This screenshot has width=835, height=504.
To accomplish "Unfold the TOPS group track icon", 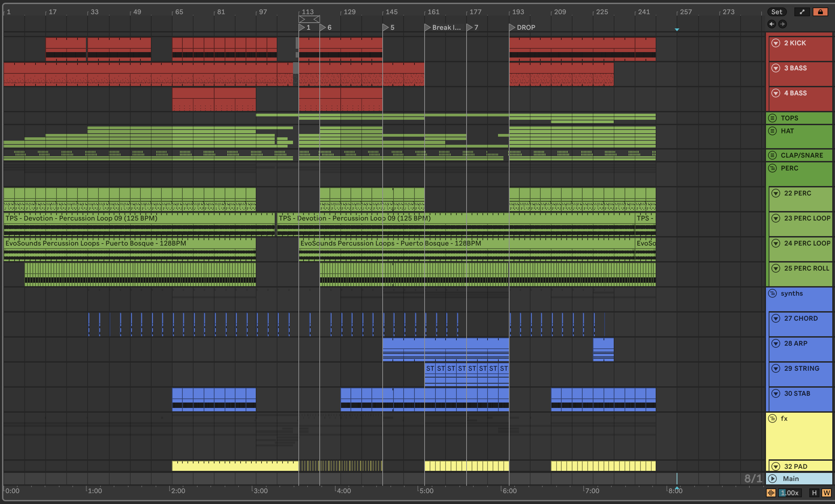I will (x=772, y=118).
